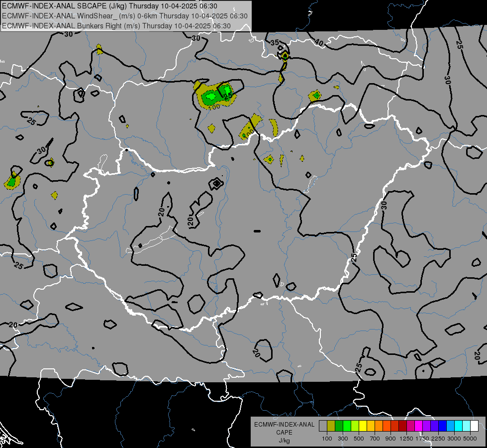Select the 300 legend tick label
This screenshot has width=487, height=448.
[343, 439]
